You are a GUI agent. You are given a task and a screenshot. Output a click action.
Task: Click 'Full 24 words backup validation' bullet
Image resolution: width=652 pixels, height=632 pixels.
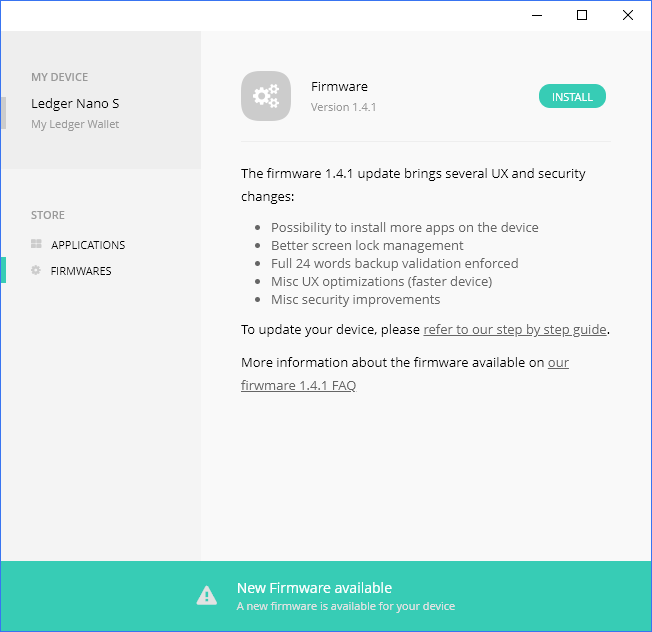[x=395, y=264]
